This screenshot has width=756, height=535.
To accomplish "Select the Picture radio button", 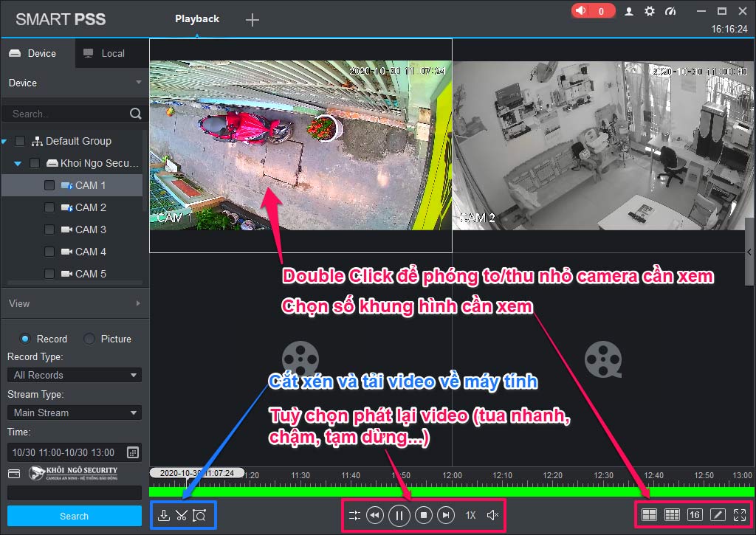I will point(89,339).
